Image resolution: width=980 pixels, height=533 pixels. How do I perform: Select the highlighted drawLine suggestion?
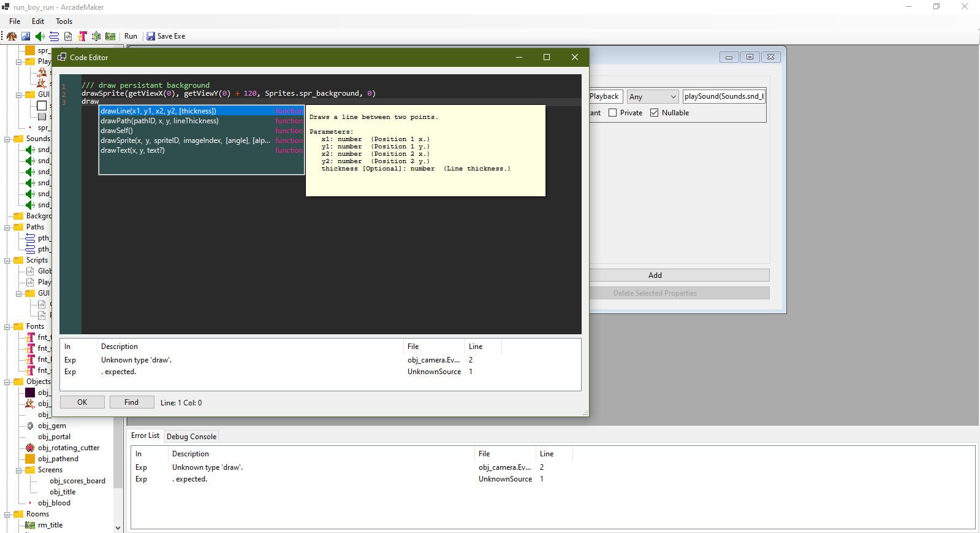coord(202,111)
